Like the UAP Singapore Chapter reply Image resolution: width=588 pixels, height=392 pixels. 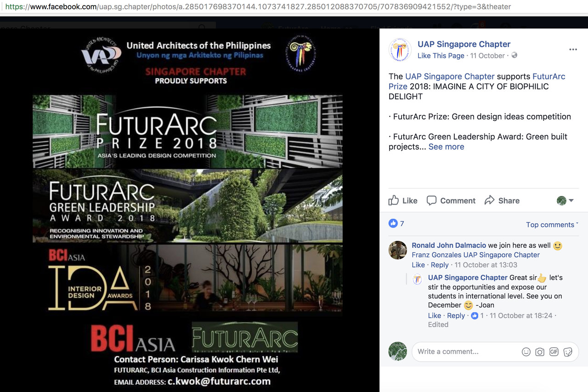point(435,316)
